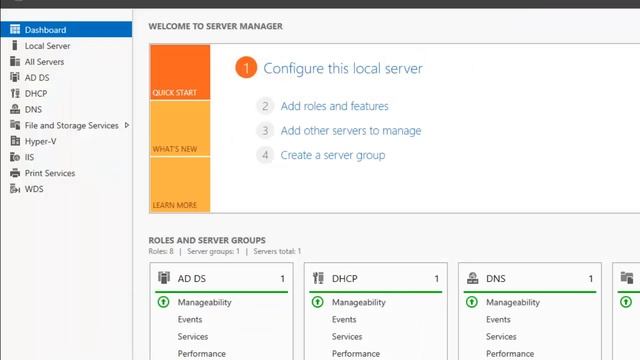Click DHCP server count 1
This screenshot has width=640, height=360.
[437, 279]
